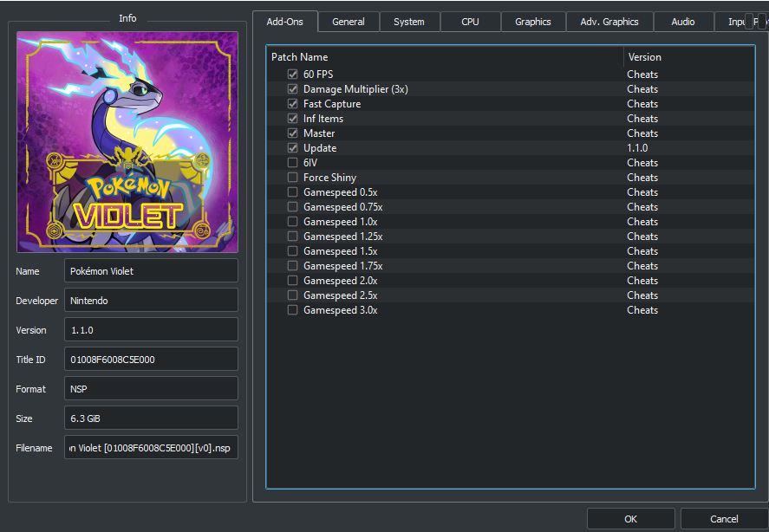
Task: Select the 'Inf Items' patch name
Action: [323, 118]
